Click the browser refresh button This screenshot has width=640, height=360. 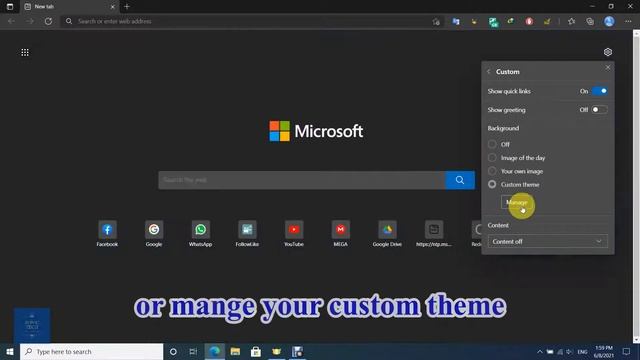pos(48,21)
